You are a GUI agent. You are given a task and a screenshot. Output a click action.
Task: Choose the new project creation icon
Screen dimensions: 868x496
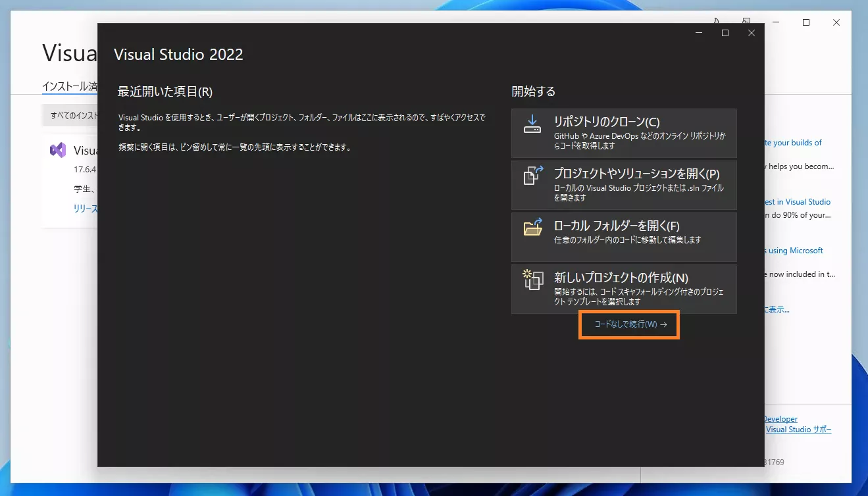point(532,279)
